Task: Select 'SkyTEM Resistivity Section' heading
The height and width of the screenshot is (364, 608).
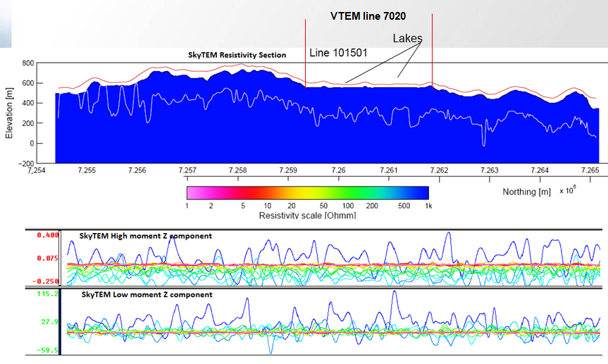Action: click(237, 55)
